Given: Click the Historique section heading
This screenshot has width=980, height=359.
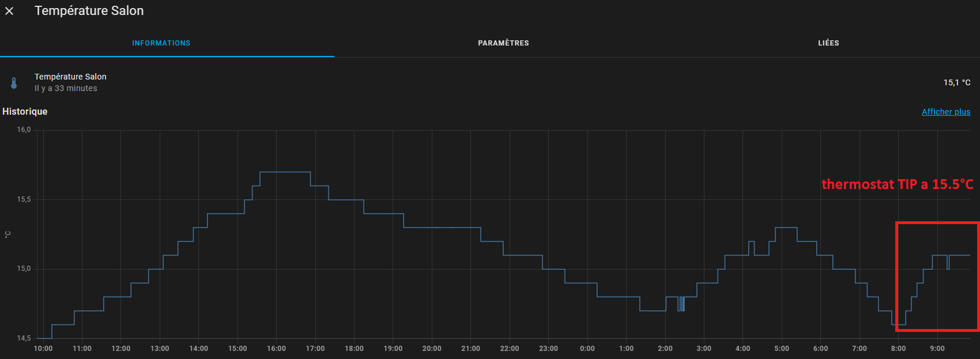Looking at the screenshot, I should click(25, 111).
